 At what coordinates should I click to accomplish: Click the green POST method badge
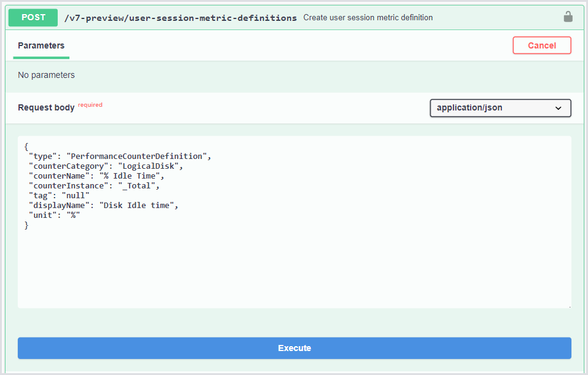[x=33, y=18]
